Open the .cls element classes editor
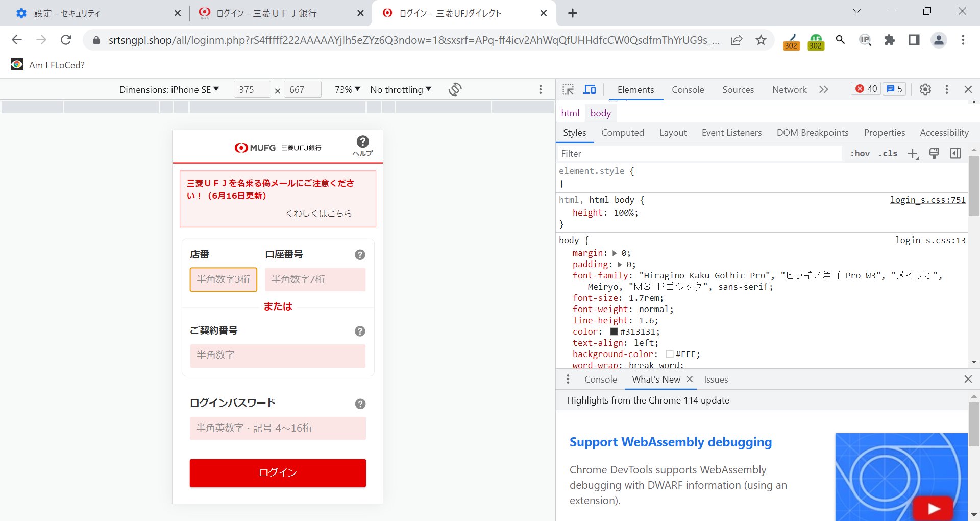This screenshot has width=980, height=521. (888, 153)
